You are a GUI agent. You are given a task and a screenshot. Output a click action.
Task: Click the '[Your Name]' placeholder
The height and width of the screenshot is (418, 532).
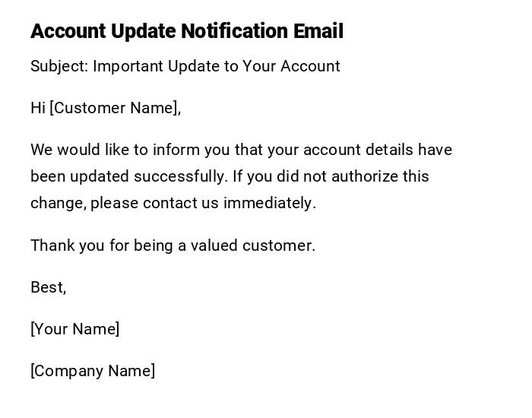(74, 329)
